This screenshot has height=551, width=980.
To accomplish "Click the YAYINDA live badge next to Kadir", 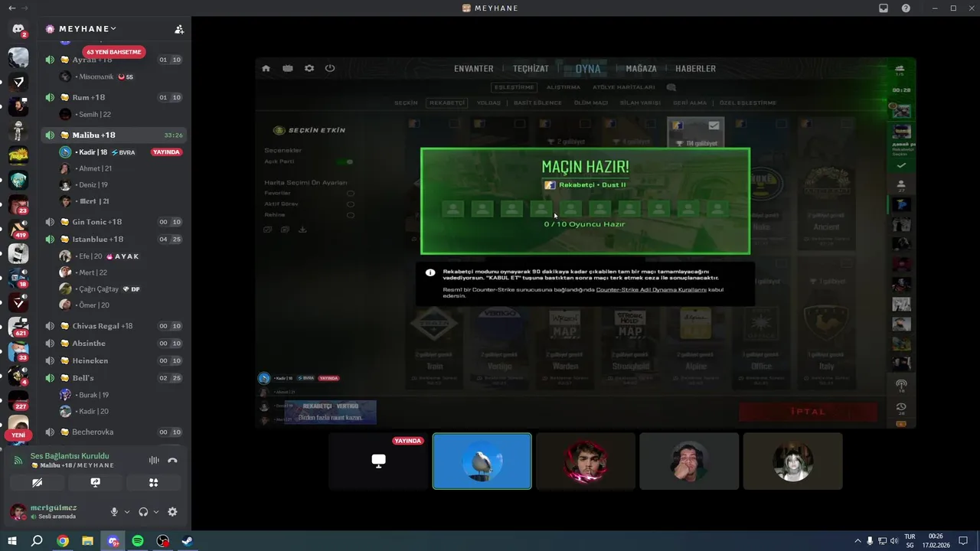I will tap(166, 152).
